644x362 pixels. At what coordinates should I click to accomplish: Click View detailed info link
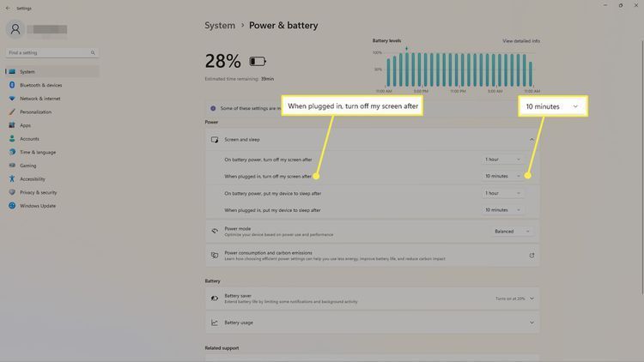[520, 41]
